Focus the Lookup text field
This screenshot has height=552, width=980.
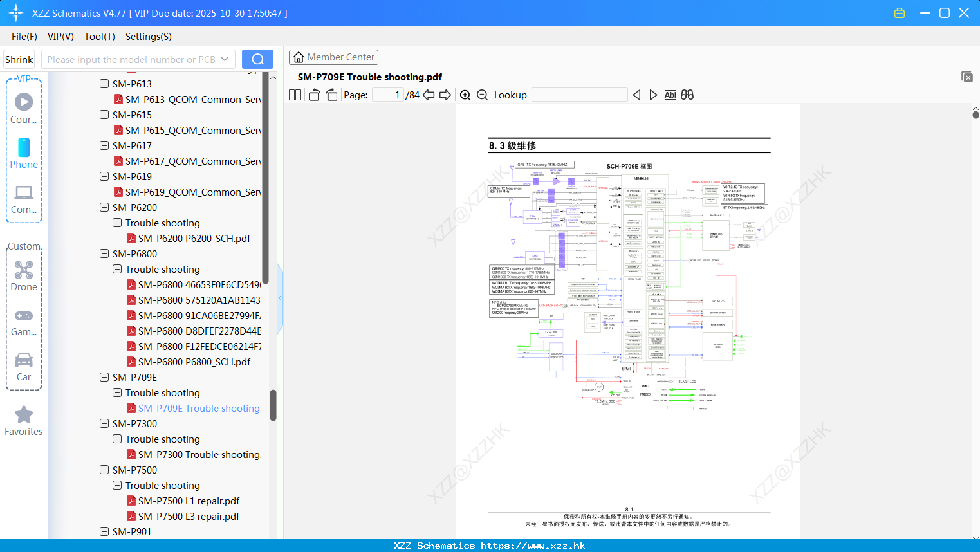[x=579, y=95]
